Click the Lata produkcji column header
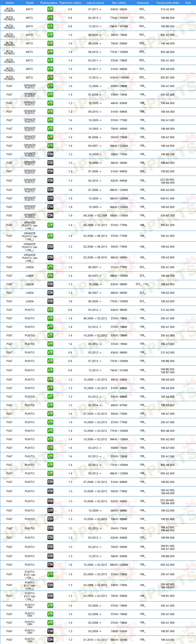The image size is (196, 644). 95,3
